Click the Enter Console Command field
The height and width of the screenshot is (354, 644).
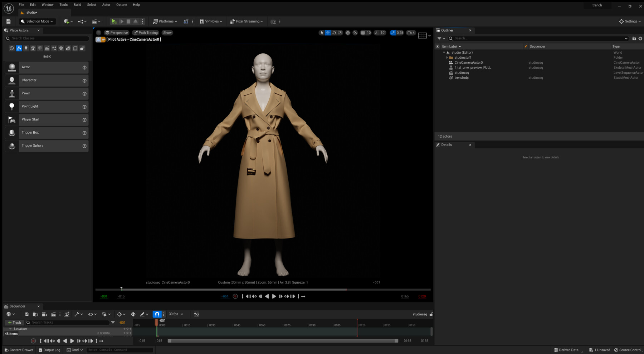(x=120, y=350)
